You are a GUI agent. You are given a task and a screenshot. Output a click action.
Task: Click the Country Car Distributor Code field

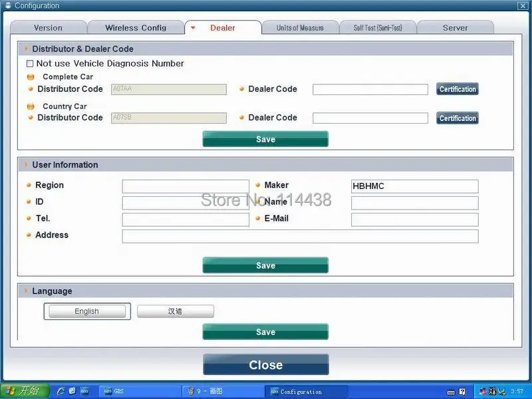coord(169,118)
